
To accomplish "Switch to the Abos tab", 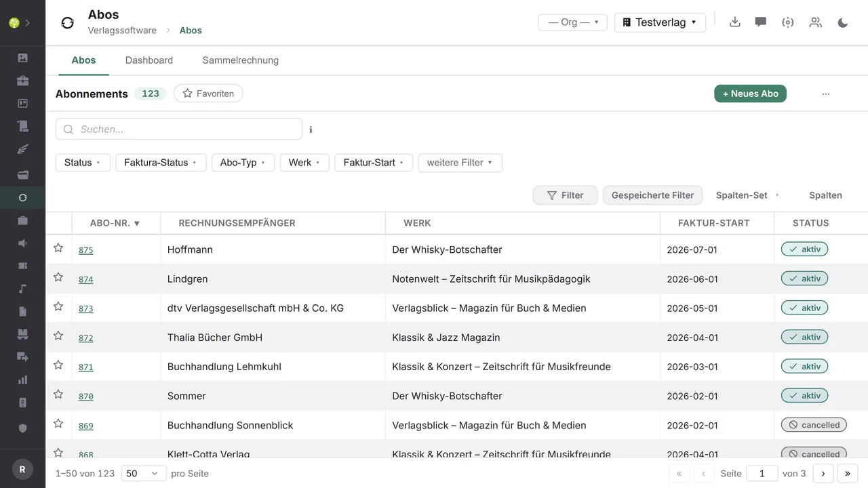I will coord(83,60).
